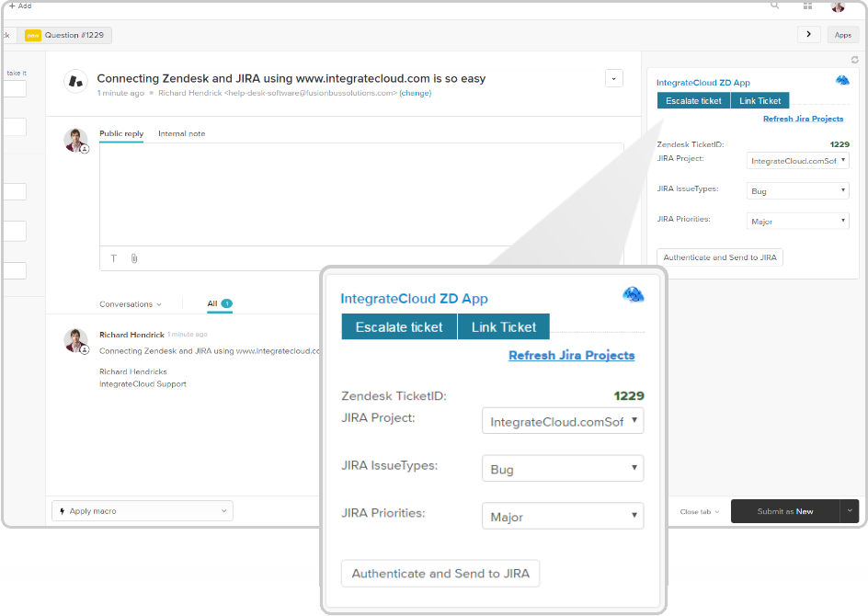Click Refresh Jira Projects link in enlarged panel
Screen dimensions: 868x616
571,356
